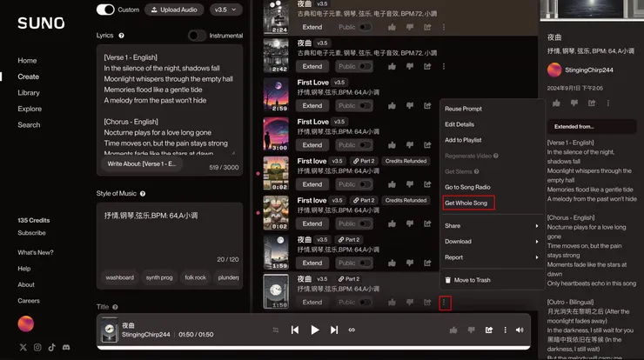Dislike the 夜曲 song with 2:42 duration
Image resolution: width=644 pixels, height=360 pixels.
pyautogui.click(x=410, y=66)
